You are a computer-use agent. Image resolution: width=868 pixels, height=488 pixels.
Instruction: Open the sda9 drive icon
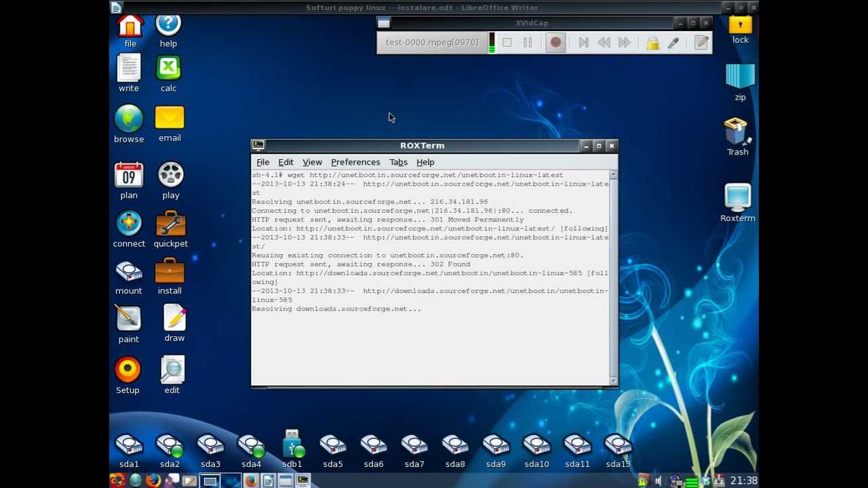[496, 450]
